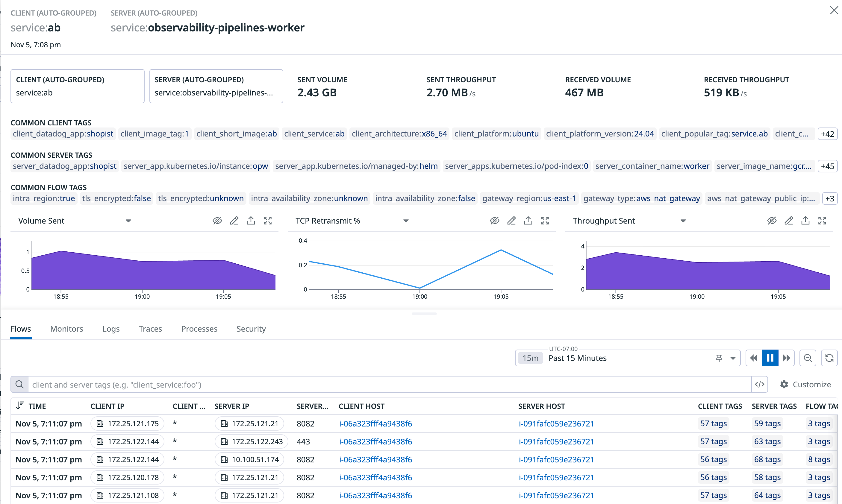Expand the Throughput Sent metric dropdown
842x504 pixels.
pos(683,220)
